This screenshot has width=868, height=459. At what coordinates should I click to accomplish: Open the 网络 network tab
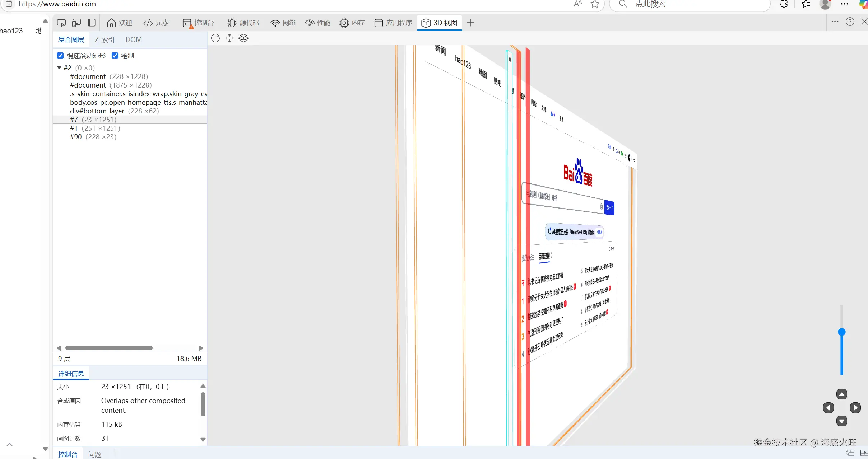[283, 23]
